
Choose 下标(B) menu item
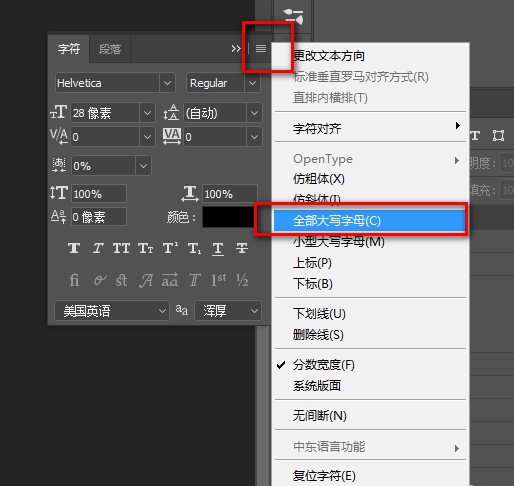(x=369, y=283)
